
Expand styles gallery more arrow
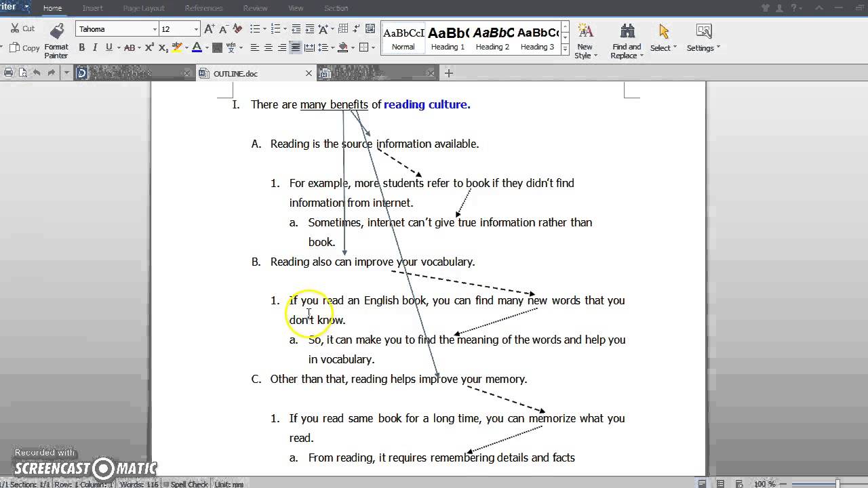click(x=565, y=49)
